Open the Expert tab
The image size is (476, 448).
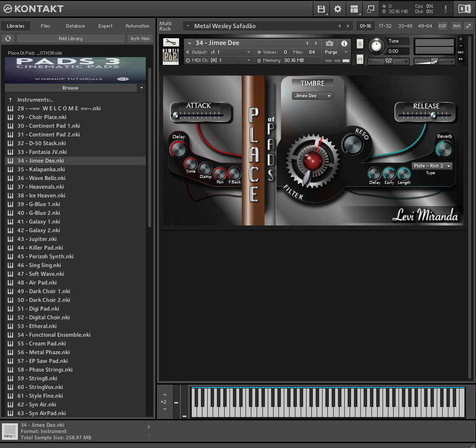[x=106, y=26]
